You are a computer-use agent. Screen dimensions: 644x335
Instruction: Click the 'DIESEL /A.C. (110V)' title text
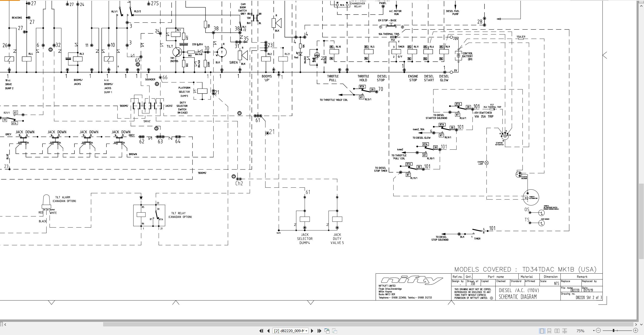pyautogui.click(x=519, y=290)
